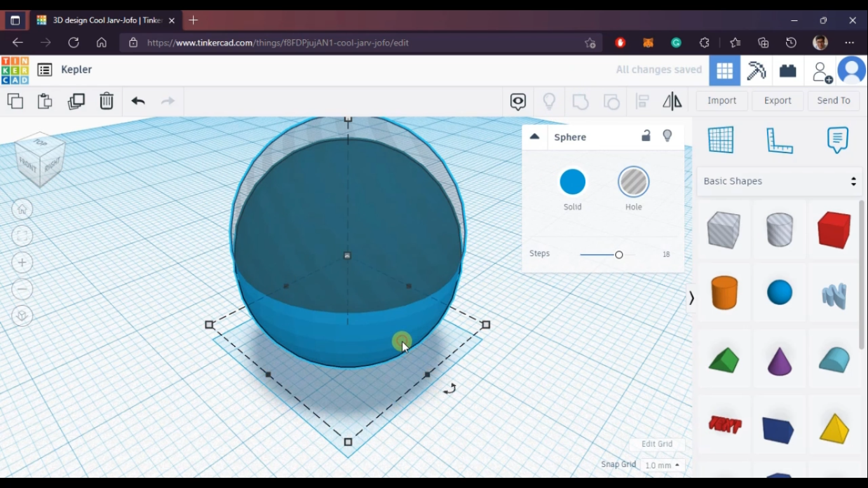Image resolution: width=868 pixels, height=488 pixels.
Task: Open the notes visibility tool icon
Action: coord(518,101)
